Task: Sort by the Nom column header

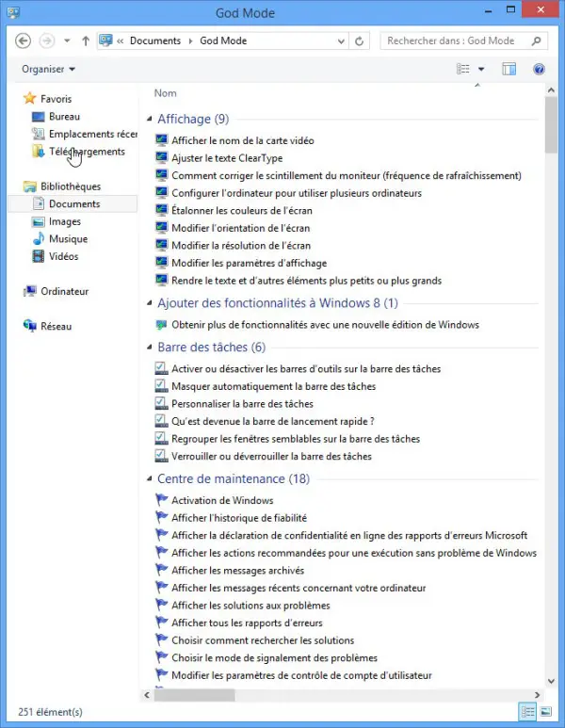Action: [x=166, y=93]
